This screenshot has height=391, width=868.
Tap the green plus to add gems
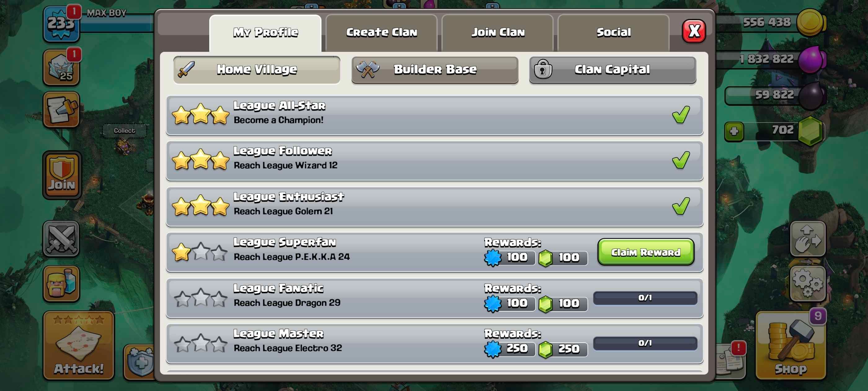[734, 131]
